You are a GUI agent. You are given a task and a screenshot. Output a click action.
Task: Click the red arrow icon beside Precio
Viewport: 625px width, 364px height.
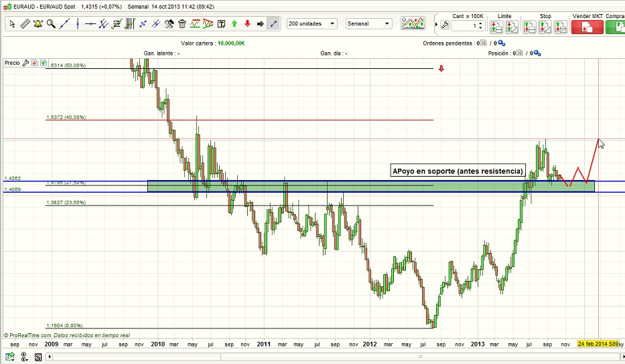(35, 62)
